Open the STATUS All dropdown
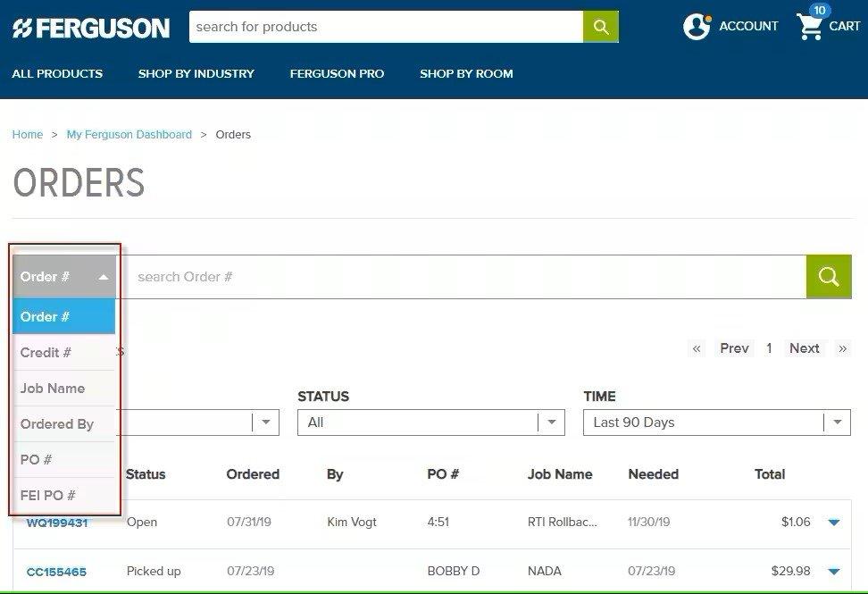Image resolution: width=868 pixels, height=594 pixels. coord(430,422)
